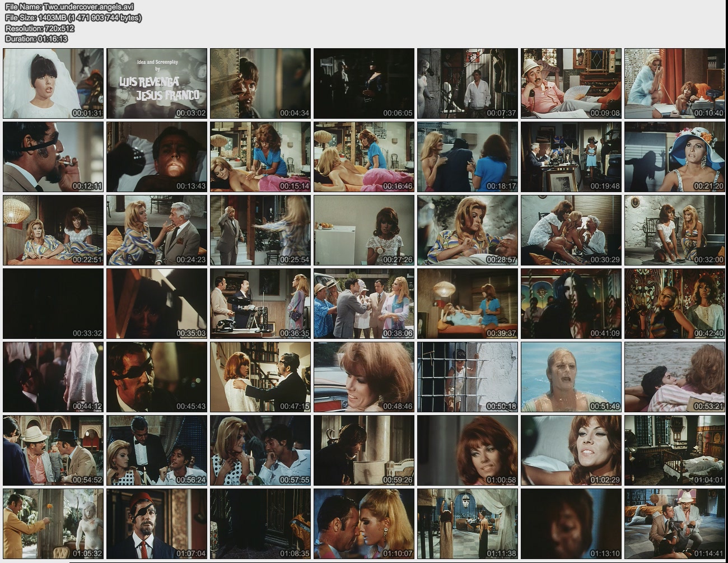Select the frame at 01:00:58
The height and width of the screenshot is (563, 728).
(x=468, y=450)
